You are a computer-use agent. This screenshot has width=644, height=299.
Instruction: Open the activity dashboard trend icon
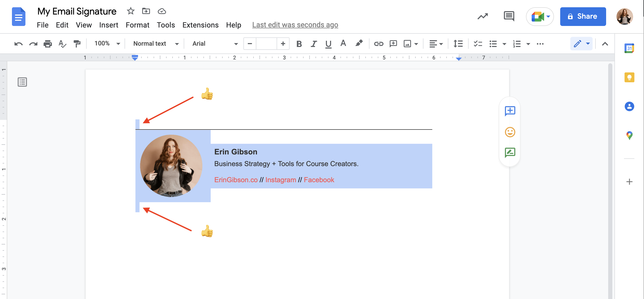coord(483,16)
